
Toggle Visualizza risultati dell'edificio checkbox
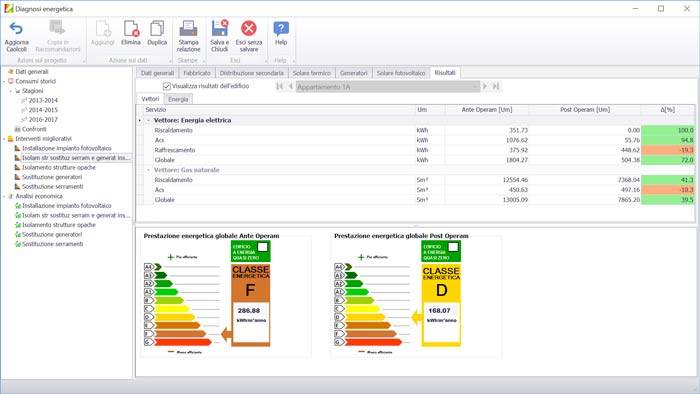167,86
